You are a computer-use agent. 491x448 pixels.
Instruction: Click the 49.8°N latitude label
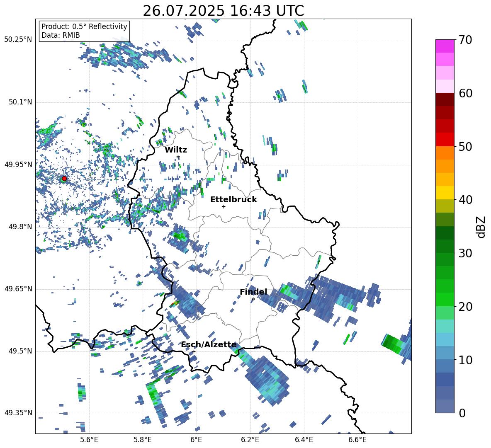point(20,227)
